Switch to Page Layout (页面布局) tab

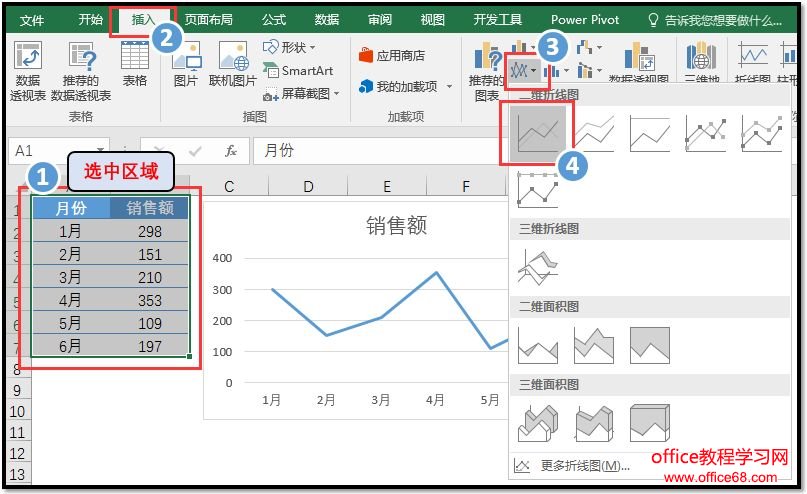208,20
